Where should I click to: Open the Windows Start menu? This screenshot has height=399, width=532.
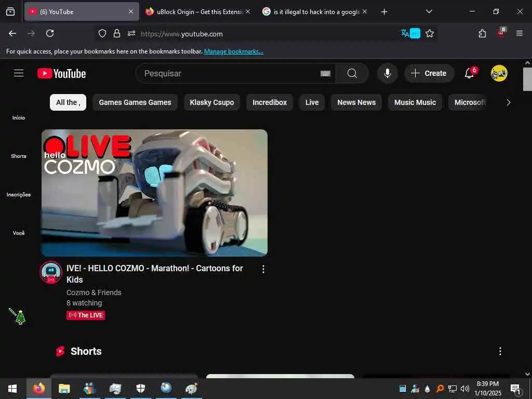pyautogui.click(x=12, y=389)
